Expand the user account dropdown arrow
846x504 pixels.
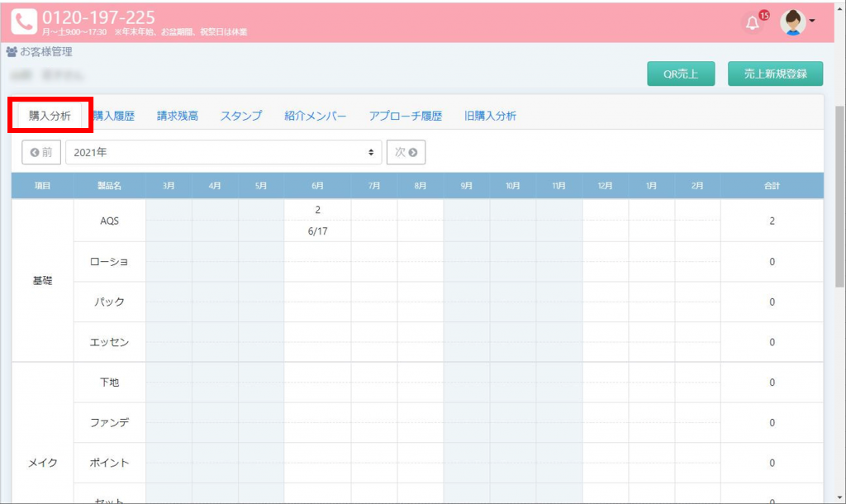coord(812,21)
